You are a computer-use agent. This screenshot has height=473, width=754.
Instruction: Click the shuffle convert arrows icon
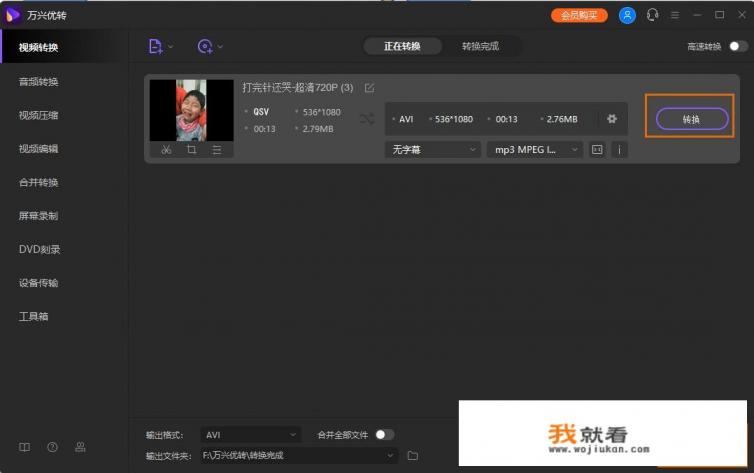[x=367, y=119]
